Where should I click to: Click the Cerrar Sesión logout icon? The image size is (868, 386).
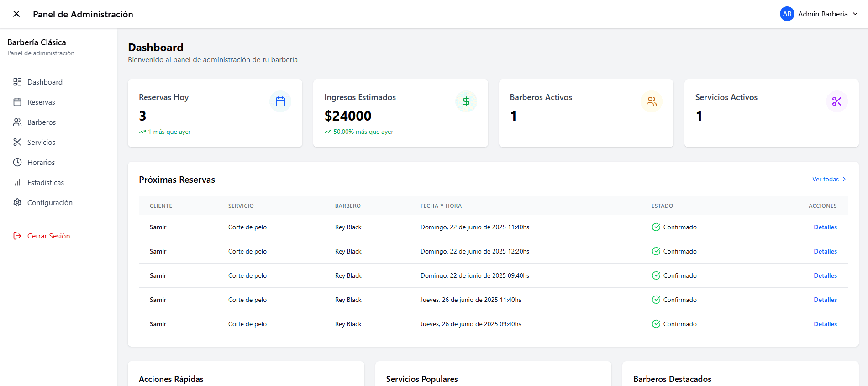(x=17, y=236)
